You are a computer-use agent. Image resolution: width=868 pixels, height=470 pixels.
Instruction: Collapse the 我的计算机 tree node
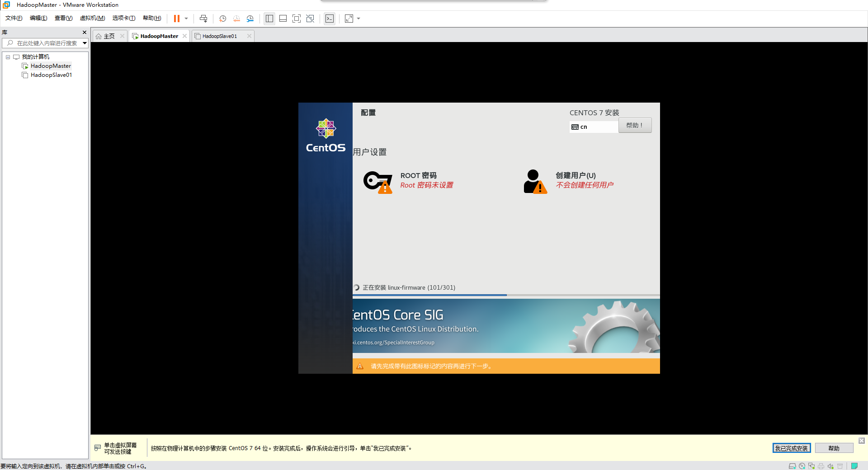click(x=8, y=57)
